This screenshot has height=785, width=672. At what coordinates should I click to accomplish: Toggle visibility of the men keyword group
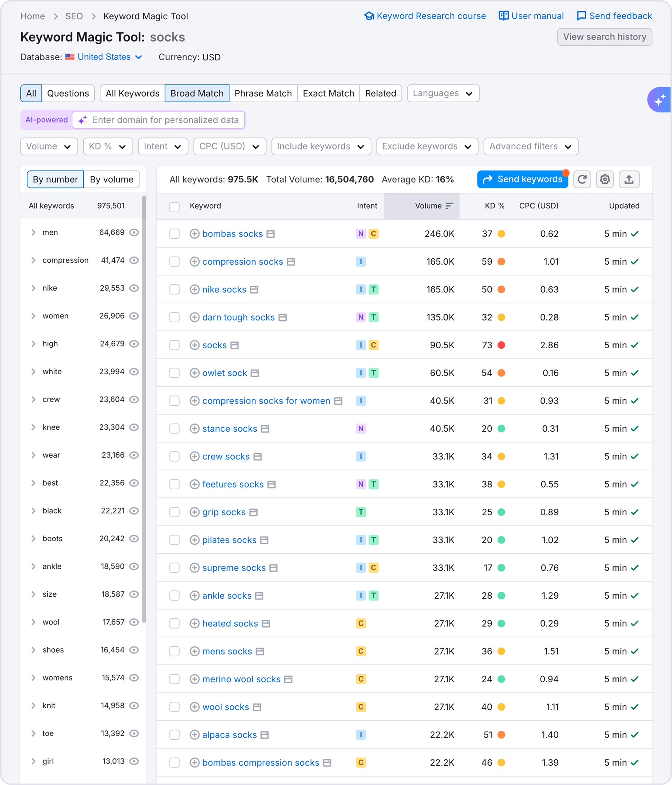134,232
